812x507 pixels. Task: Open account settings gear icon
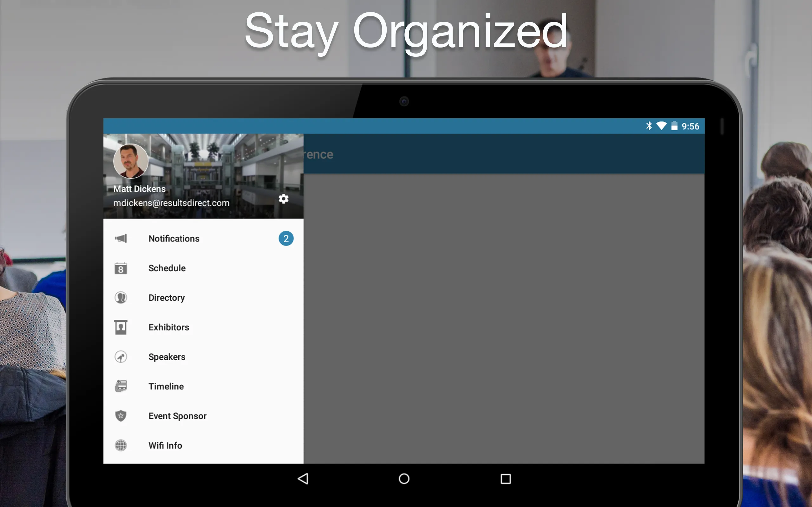point(283,199)
